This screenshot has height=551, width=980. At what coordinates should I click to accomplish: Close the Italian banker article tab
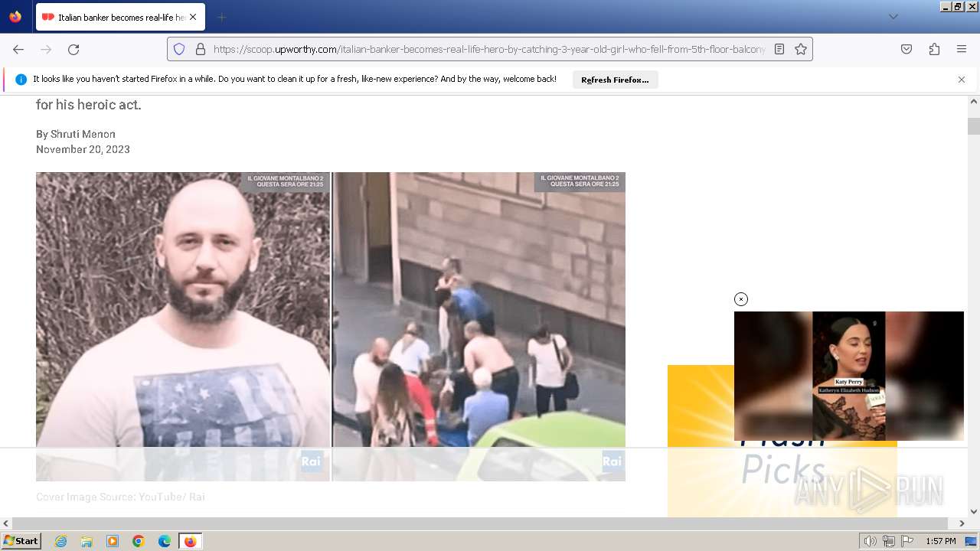[x=193, y=17]
